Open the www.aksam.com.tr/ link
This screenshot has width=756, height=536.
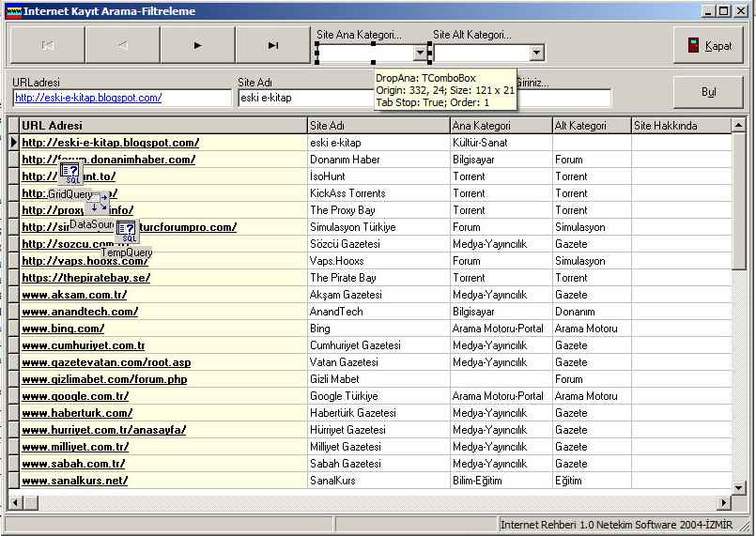pos(74,295)
